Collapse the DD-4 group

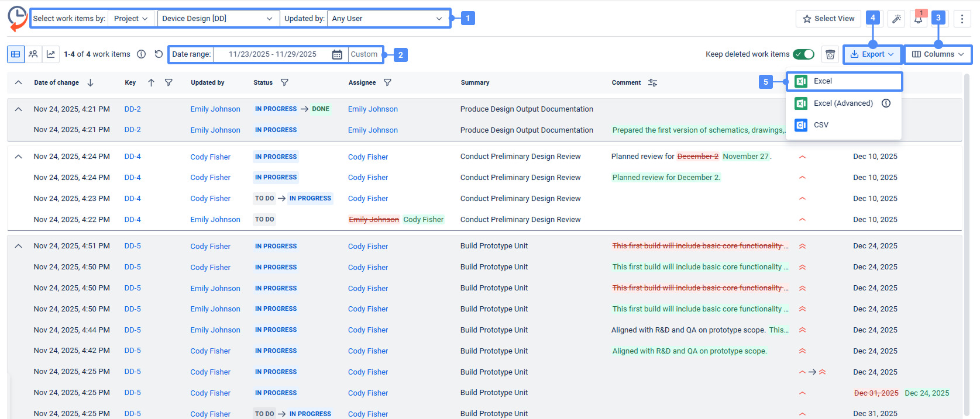click(x=19, y=157)
